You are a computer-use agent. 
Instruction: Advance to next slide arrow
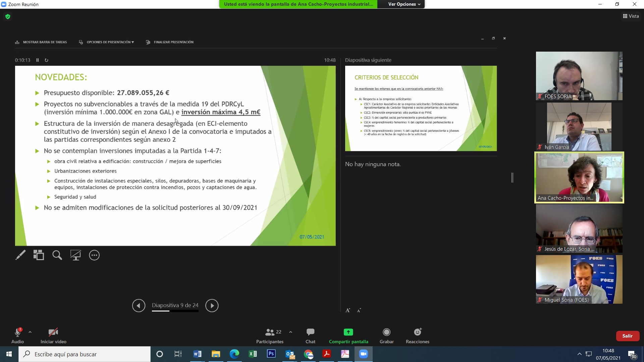[212, 306]
